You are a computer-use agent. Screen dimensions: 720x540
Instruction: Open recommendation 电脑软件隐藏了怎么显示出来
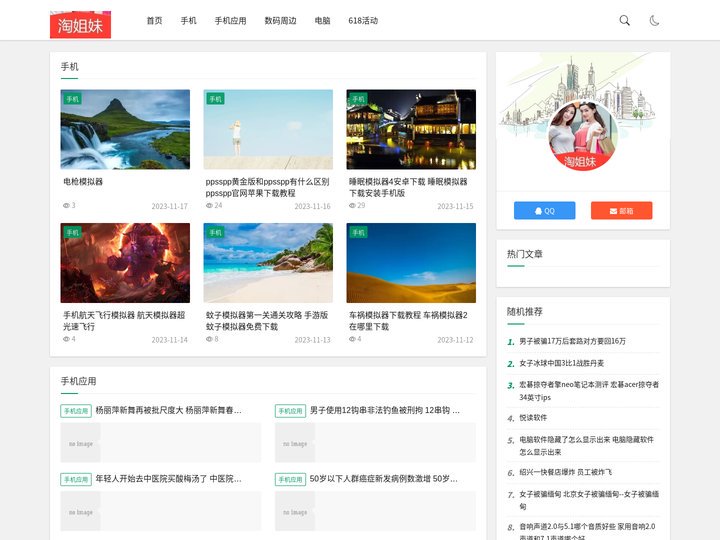[x=586, y=445]
